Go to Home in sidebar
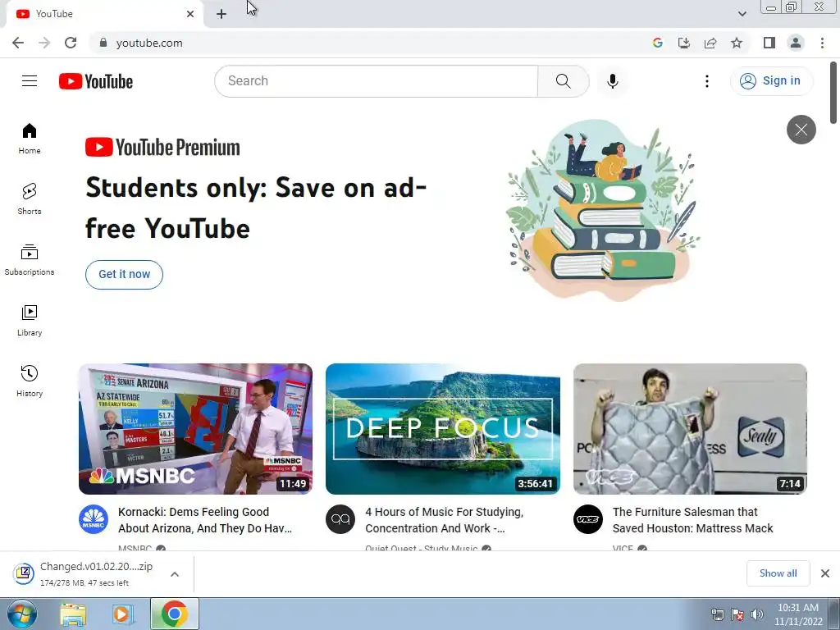The image size is (840, 630). pos(30,138)
